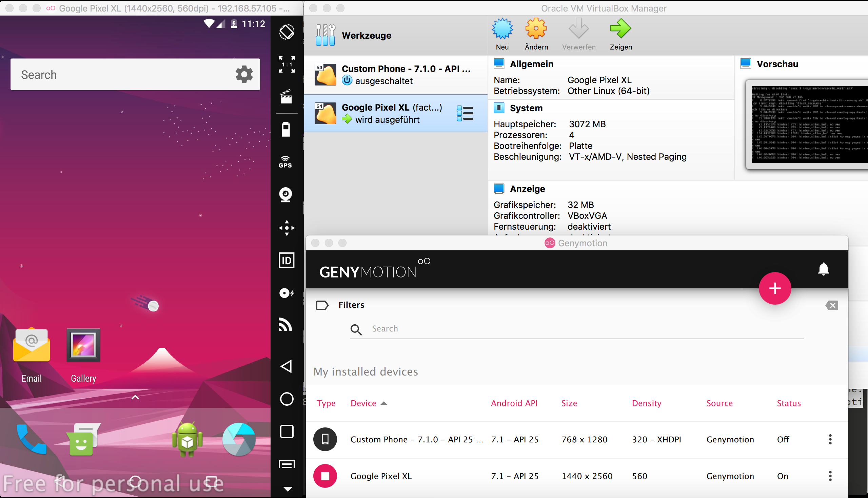Expand the Android app drawer chevron
The height and width of the screenshot is (498, 868).
pos(135,397)
